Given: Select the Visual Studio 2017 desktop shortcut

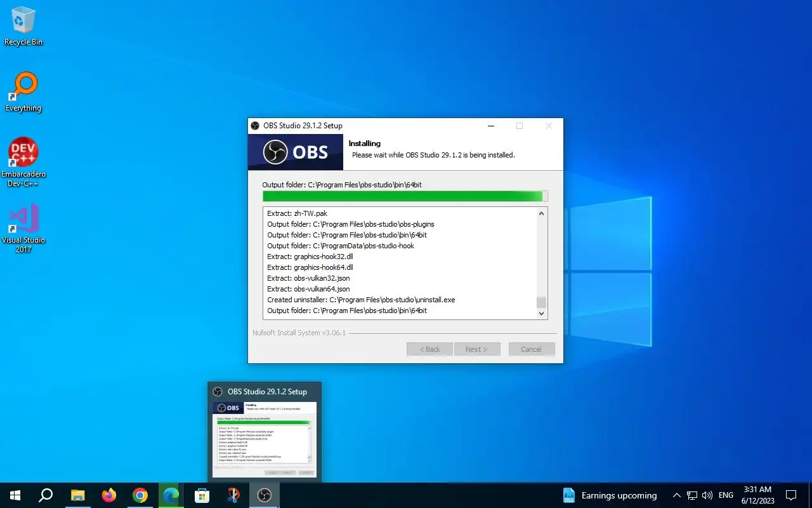Looking at the screenshot, I should click(x=23, y=229).
